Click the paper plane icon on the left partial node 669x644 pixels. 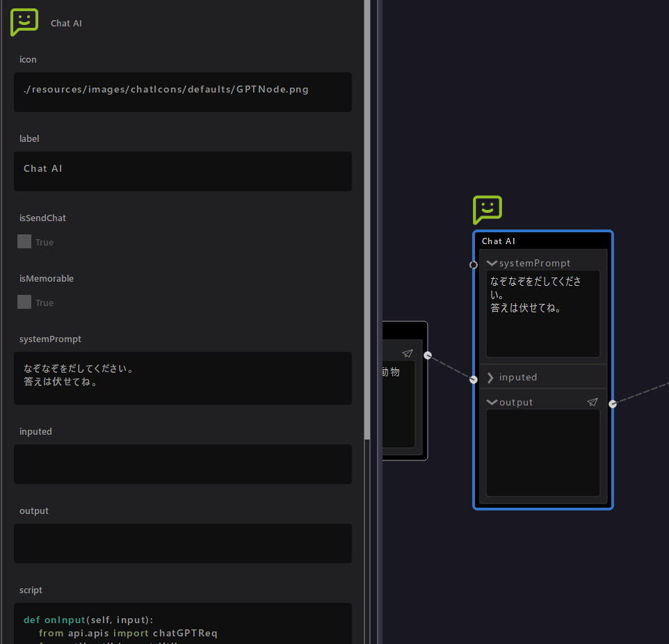[408, 353]
